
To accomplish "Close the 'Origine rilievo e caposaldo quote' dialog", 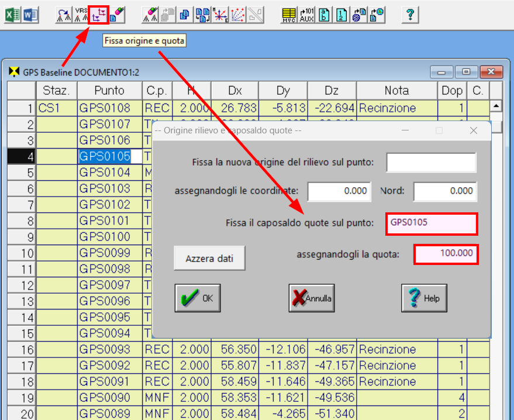I will click(x=474, y=131).
